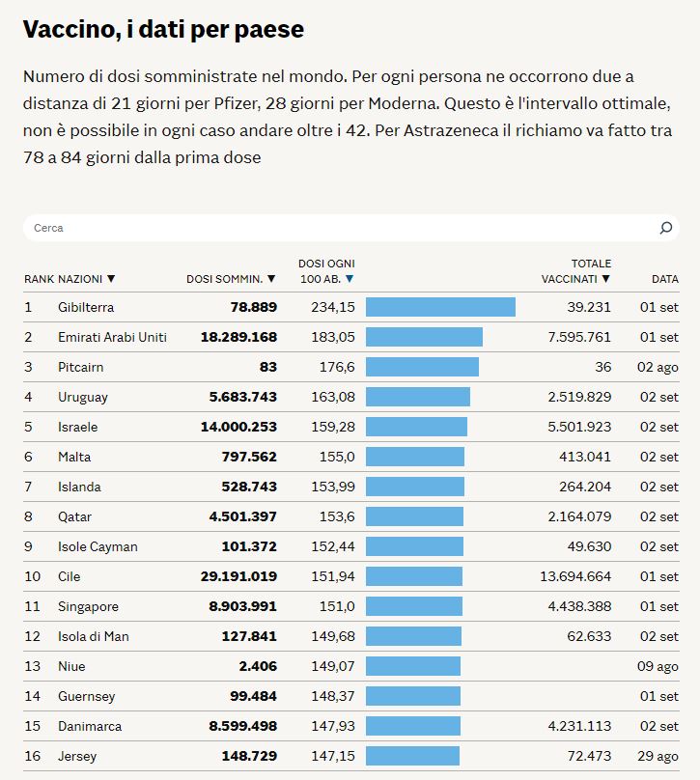This screenshot has width=700, height=780.
Task: Click Israele in the table
Action: [78, 427]
